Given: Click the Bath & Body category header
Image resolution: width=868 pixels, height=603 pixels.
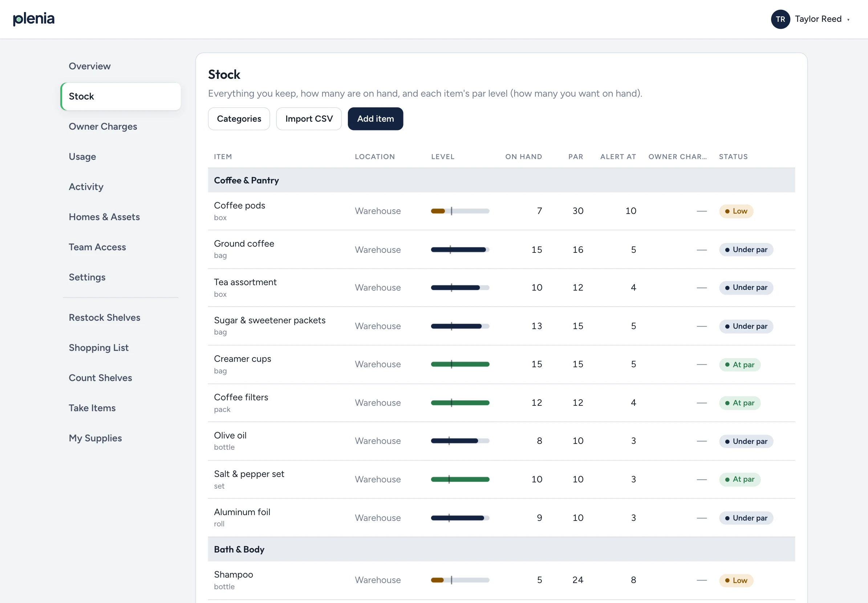Looking at the screenshot, I should 501,549.
